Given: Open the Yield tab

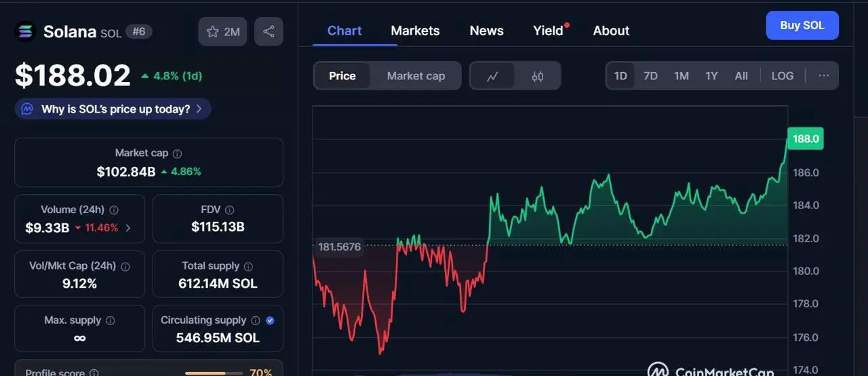Looking at the screenshot, I should tap(548, 31).
